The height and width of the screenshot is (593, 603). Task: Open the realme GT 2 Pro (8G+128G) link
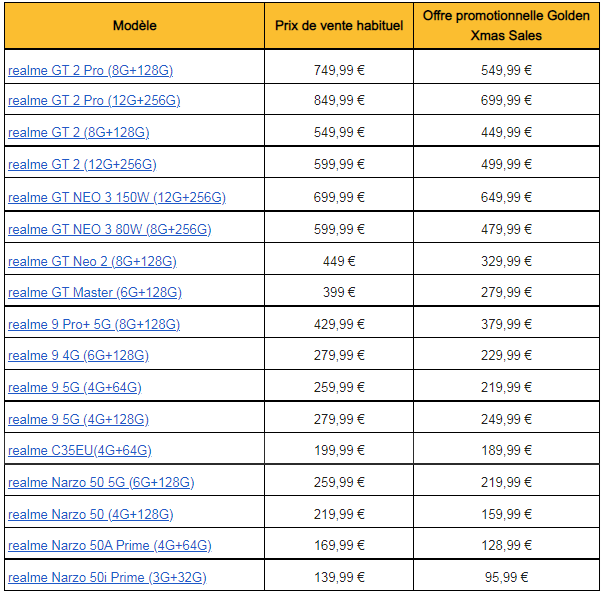[90, 70]
